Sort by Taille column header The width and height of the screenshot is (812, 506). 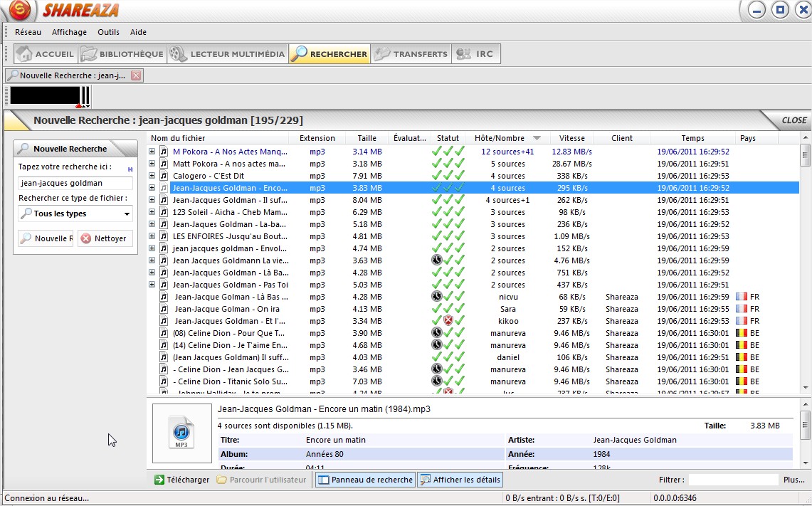pyautogui.click(x=367, y=138)
